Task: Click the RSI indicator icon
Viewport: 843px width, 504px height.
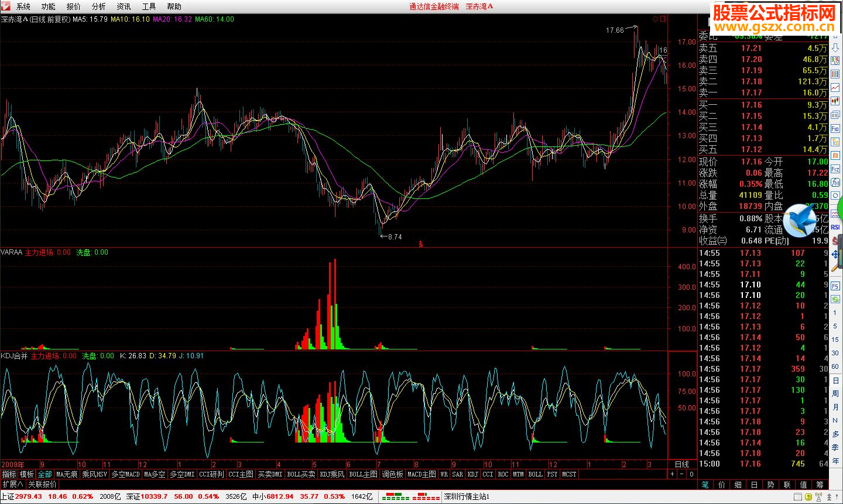Action: (835, 227)
